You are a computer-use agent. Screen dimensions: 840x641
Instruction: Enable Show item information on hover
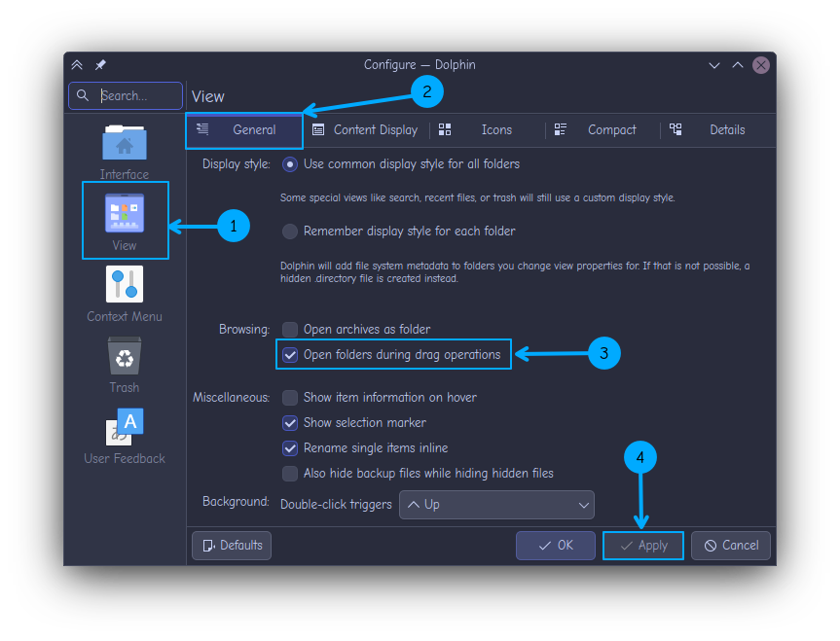[290, 398]
